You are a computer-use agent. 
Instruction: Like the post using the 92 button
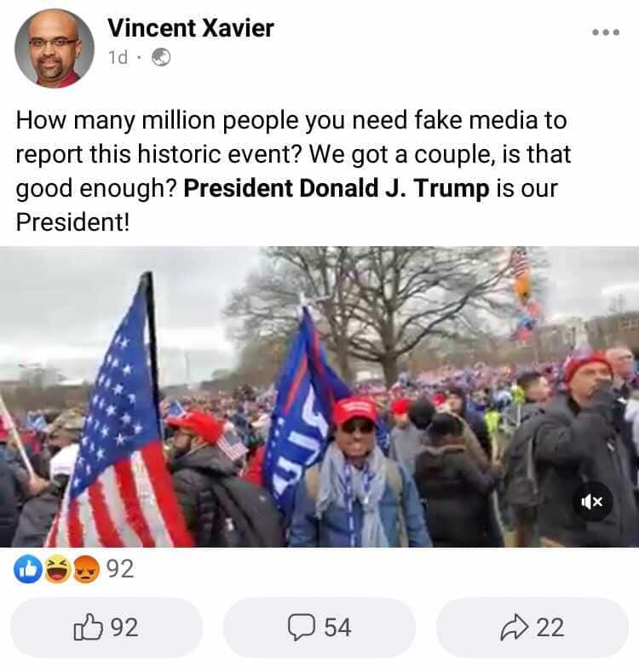point(106,628)
